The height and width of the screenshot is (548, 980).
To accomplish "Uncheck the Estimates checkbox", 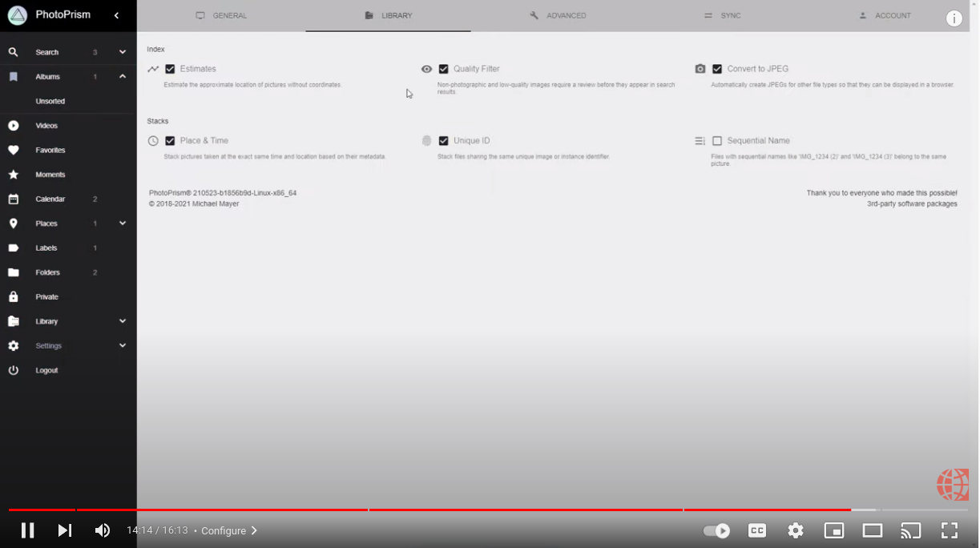I will (170, 69).
